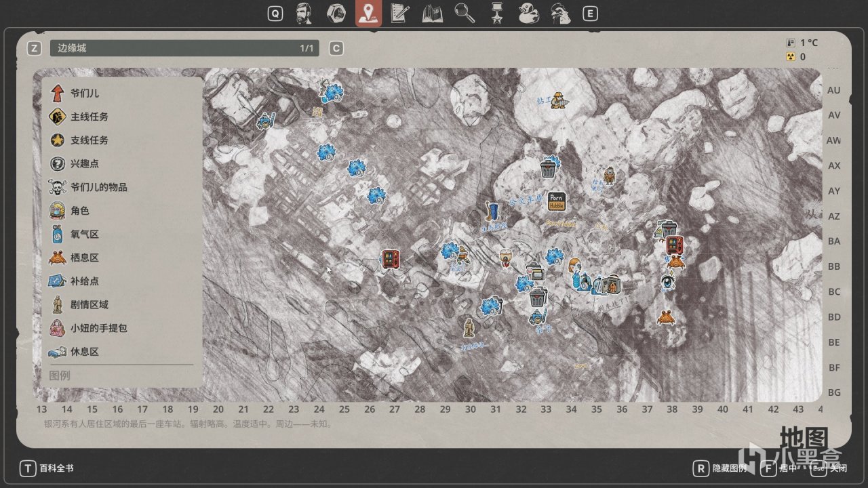Open the star medal achievements tab
Viewport: 868px width, 488px height.
(498, 13)
